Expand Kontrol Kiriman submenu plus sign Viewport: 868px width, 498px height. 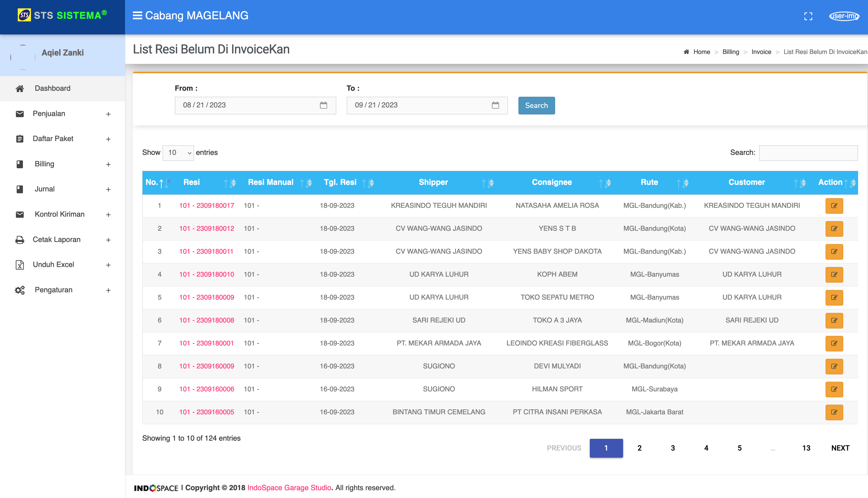coord(108,215)
